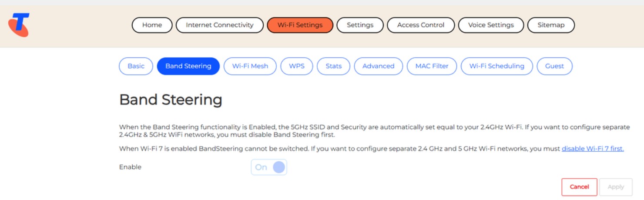Open the Settings menu item
This screenshot has width=644, height=200.
click(360, 25)
